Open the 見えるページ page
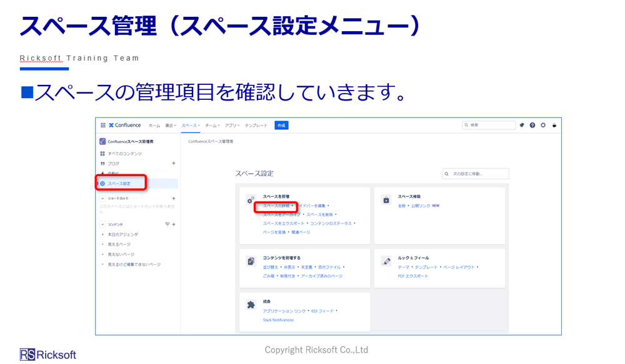The height and width of the screenshot is (364, 625). pyautogui.click(x=119, y=245)
